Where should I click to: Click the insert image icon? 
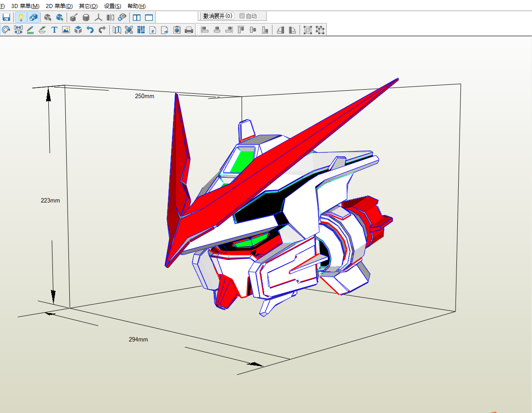[x=66, y=30]
